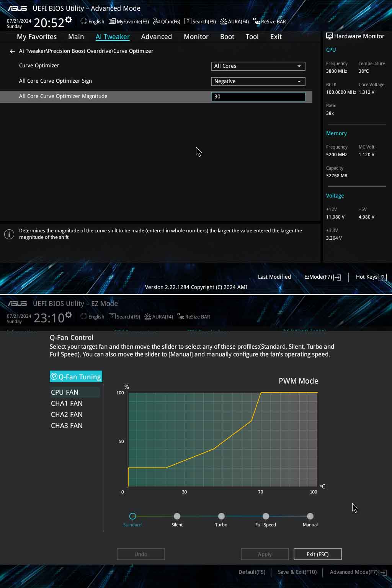Click the back arrow beside Curve Optimizer path

point(13,51)
